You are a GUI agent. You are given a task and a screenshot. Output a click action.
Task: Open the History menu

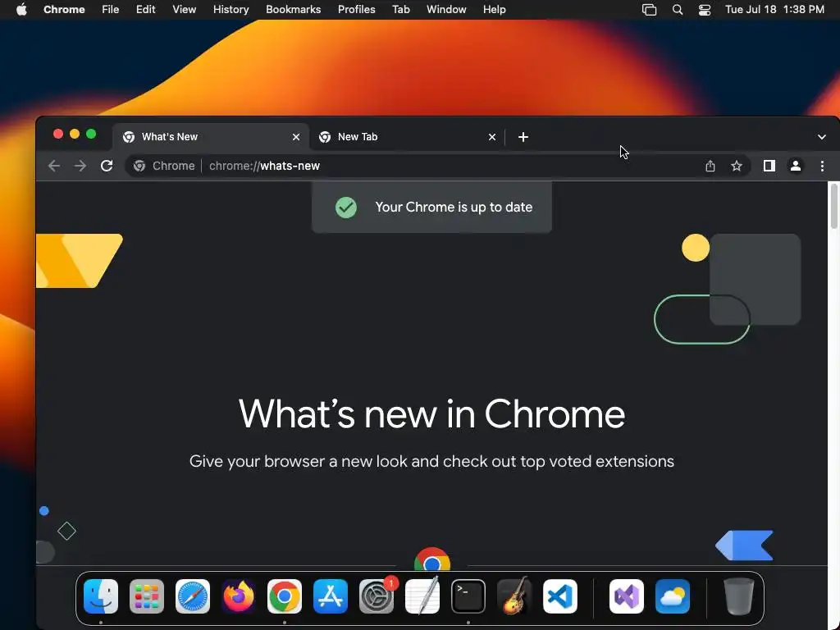(x=231, y=10)
